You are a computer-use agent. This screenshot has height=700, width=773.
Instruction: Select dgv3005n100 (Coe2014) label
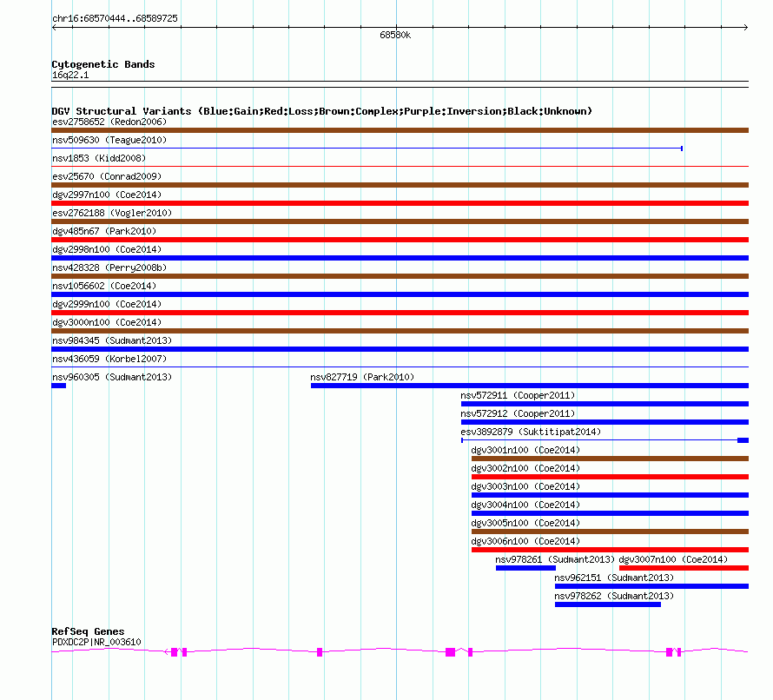point(526,523)
